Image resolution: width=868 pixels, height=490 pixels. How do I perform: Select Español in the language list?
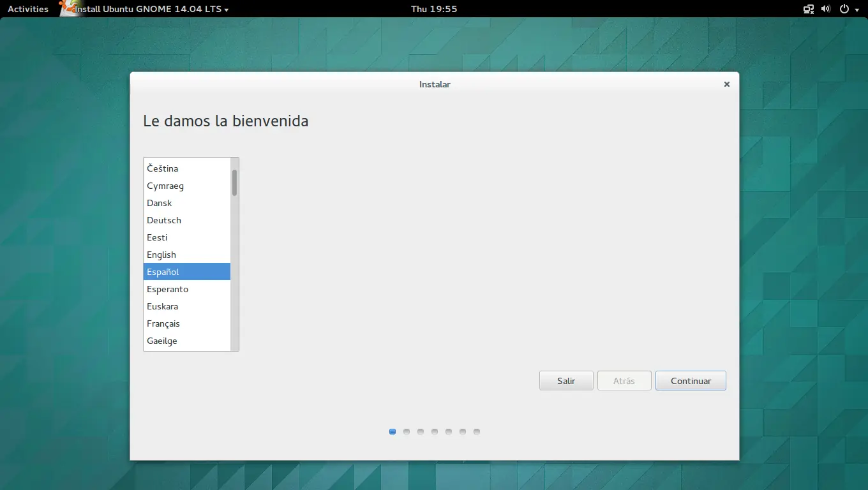pos(187,272)
